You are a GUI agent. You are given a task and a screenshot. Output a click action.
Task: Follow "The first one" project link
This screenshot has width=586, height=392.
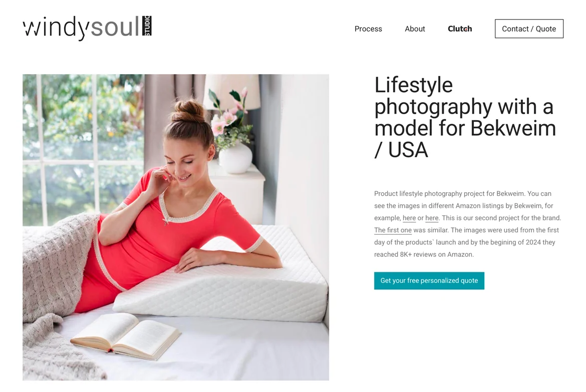[393, 230]
